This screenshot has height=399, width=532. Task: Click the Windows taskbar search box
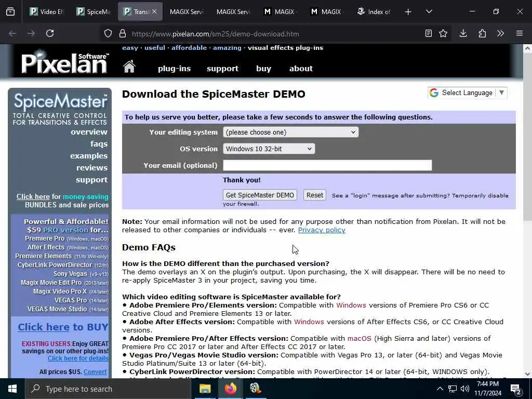[108, 389]
